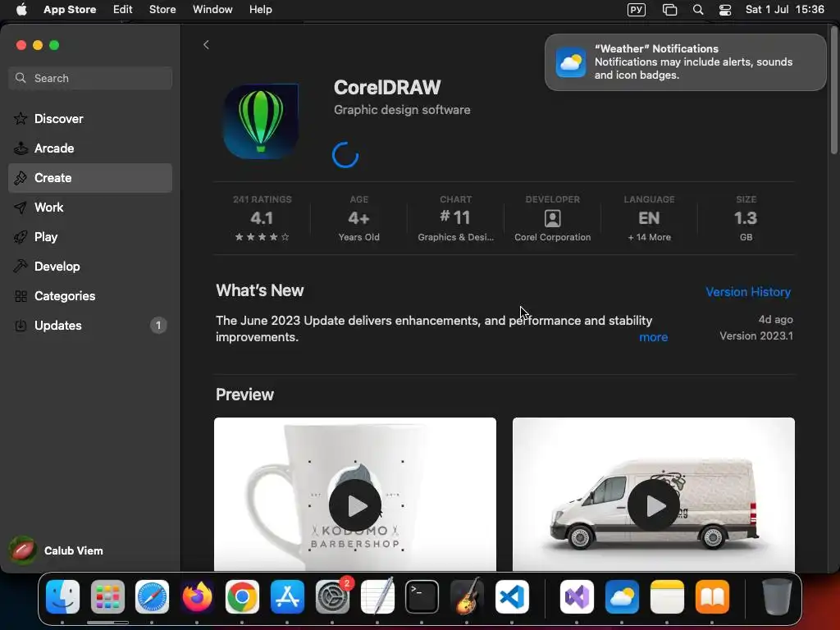Click the vertical scrollbar thumb

coord(833,89)
